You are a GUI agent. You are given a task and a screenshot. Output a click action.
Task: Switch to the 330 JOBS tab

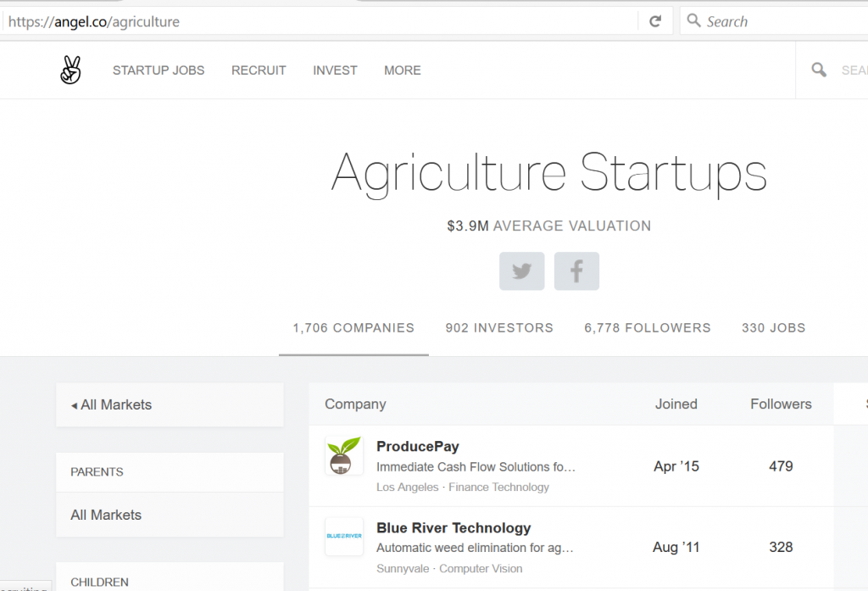coord(773,328)
